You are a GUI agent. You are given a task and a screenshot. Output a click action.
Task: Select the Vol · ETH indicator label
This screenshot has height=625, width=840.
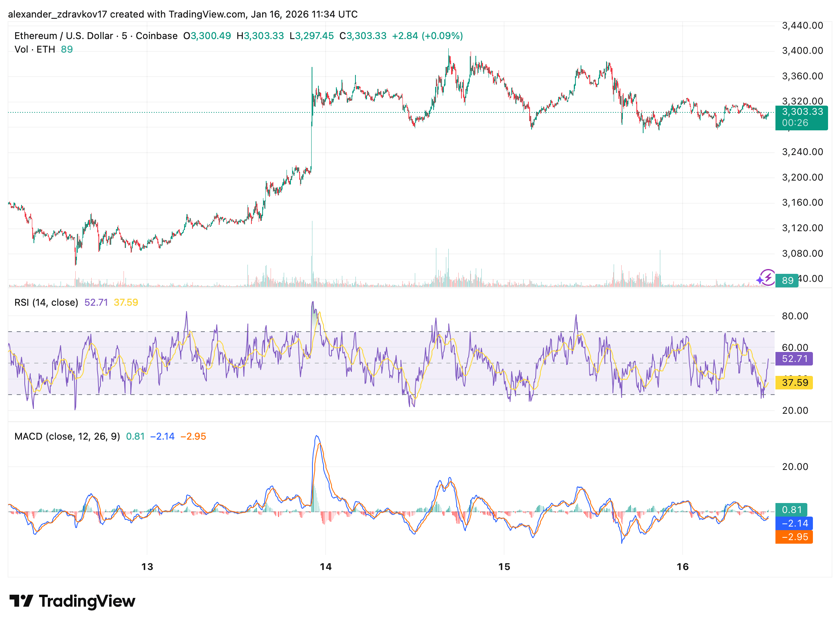coord(35,49)
